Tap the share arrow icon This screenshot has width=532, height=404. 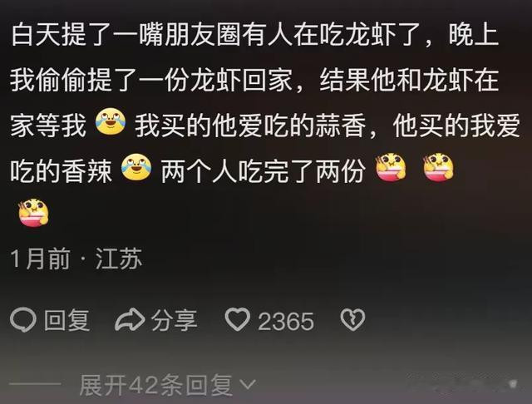(x=130, y=319)
